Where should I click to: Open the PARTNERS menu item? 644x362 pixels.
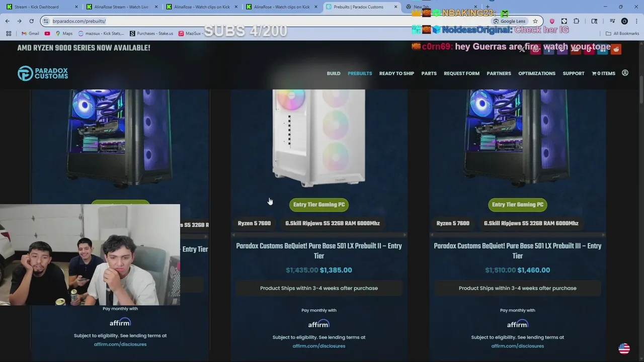click(499, 73)
